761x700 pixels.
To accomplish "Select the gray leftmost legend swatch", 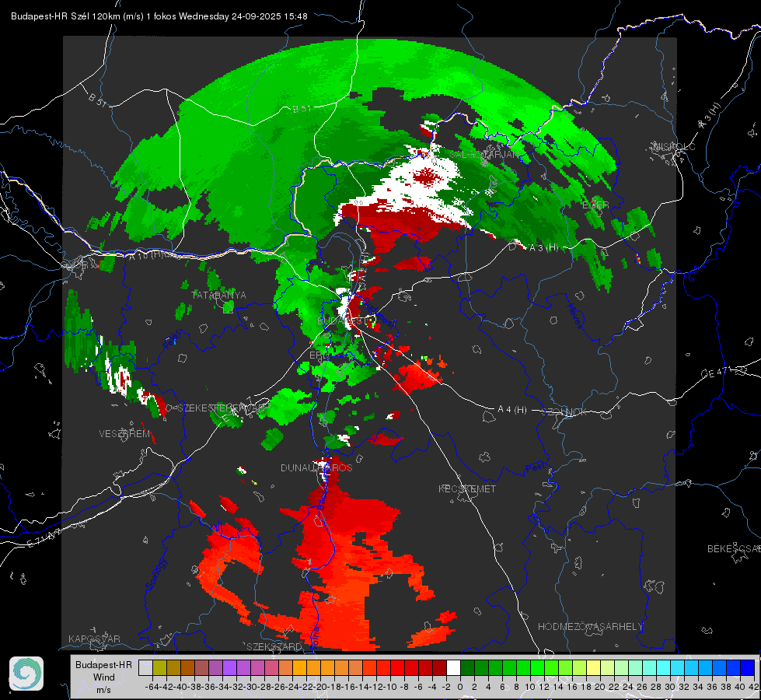I will (145, 667).
